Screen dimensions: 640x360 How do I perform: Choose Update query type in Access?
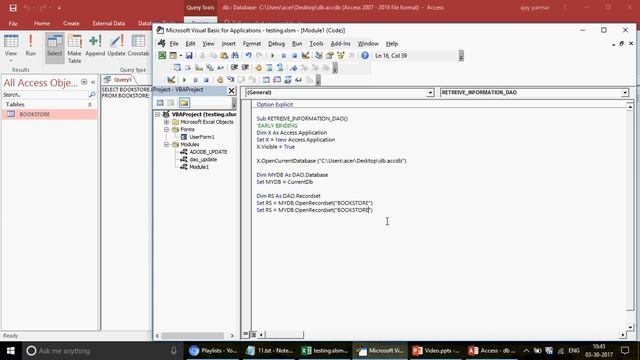[x=116, y=46]
